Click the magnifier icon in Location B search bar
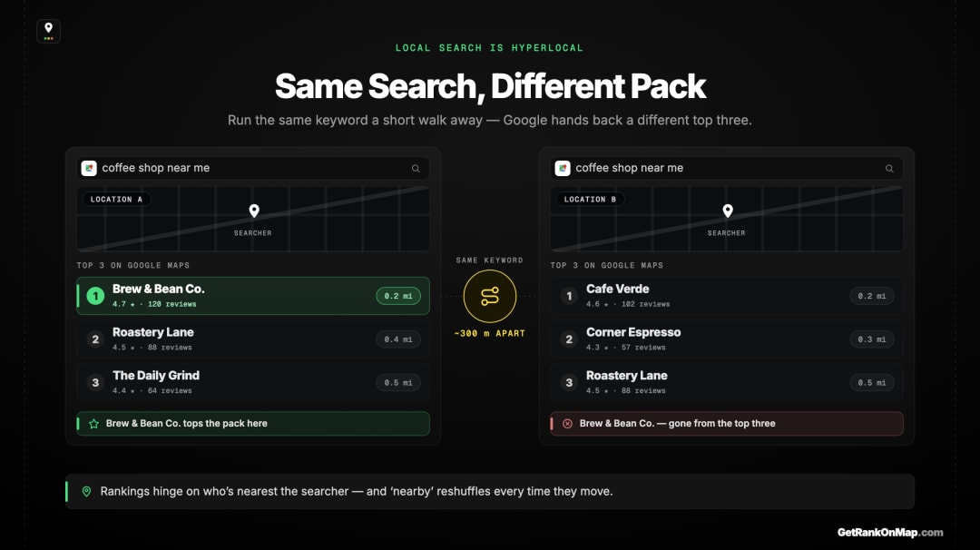980x550 pixels. pyautogui.click(x=889, y=168)
